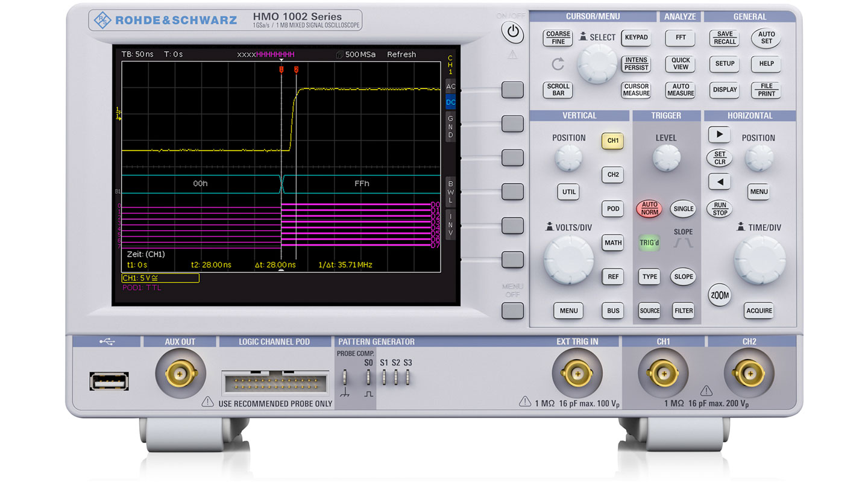Image resolution: width=868 pixels, height=488 pixels.
Task: Click the left arrow button in Horizontal section
Action: click(x=718, y=182)
